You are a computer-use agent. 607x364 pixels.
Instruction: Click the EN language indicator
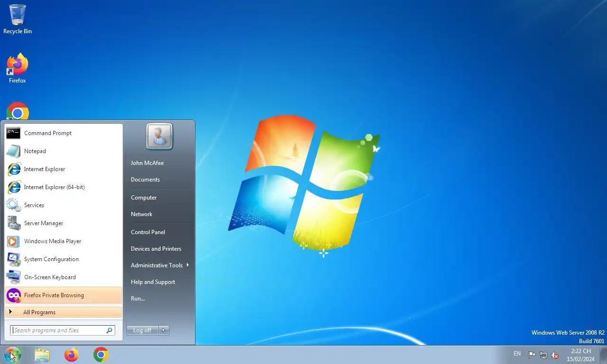(517, 354)
